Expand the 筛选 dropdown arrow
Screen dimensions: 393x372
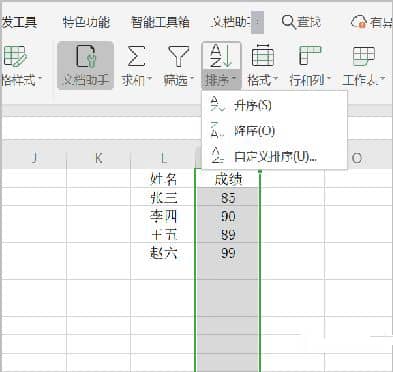pos(192,79)
